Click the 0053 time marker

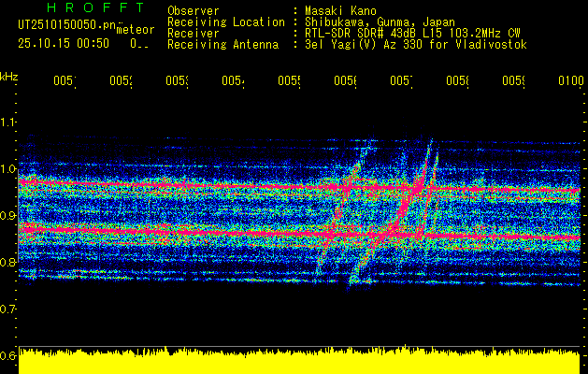[178, 80]
